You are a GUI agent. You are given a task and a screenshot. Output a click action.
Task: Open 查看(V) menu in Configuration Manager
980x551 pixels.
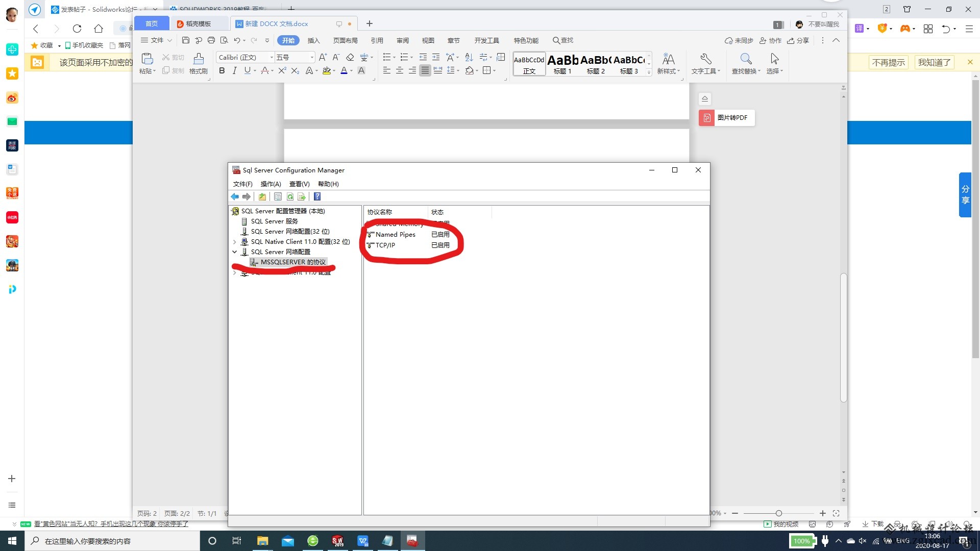(x=300, y=184)
